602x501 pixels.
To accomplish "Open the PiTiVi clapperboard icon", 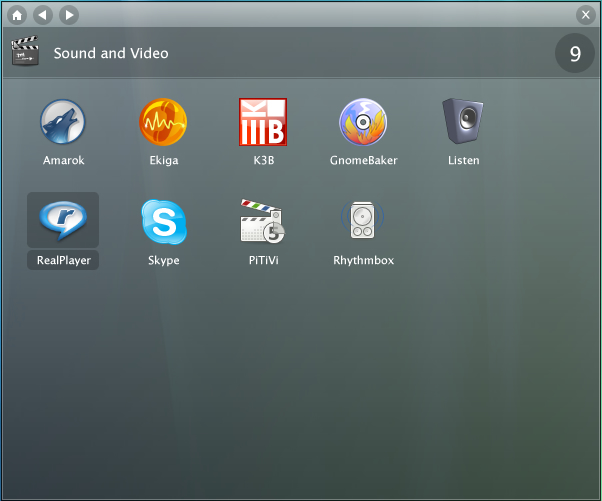I will [263, 221].
